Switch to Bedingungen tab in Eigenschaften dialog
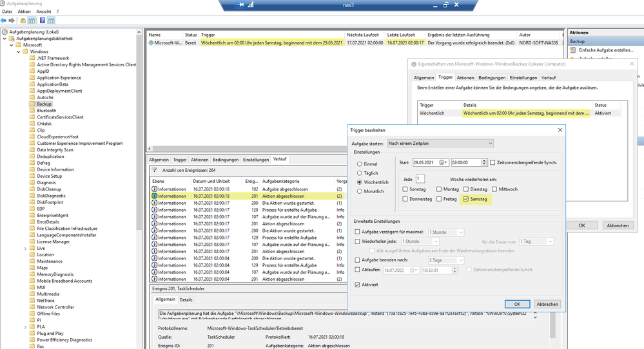The height and width of the screenshot is (349, 644). (492, 77)
